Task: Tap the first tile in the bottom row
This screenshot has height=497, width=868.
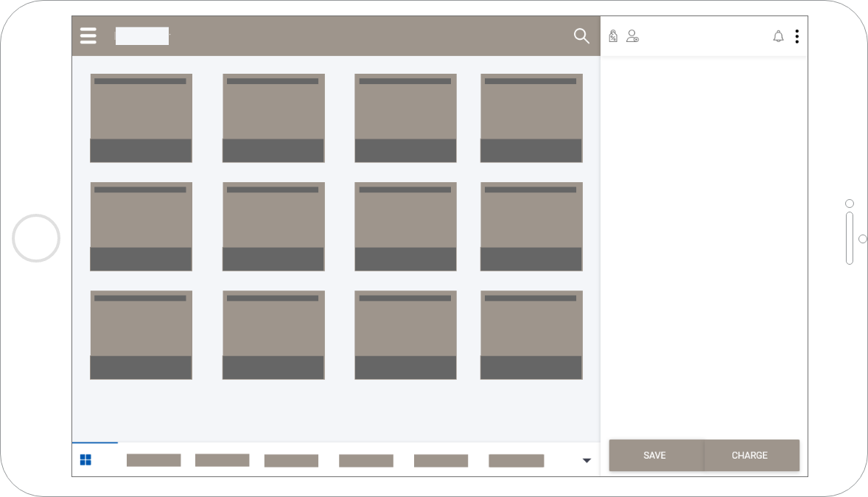Action: [x=141, y=335]
